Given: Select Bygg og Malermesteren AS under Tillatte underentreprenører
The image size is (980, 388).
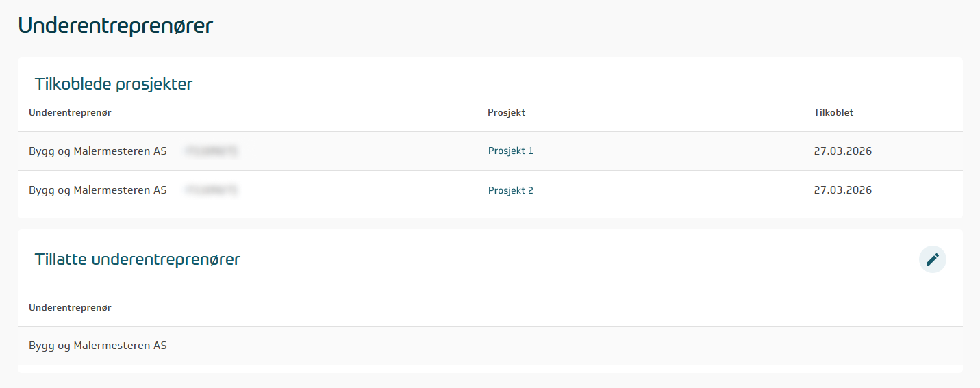Looking at the screenshot, I should (x=98, y=346).
